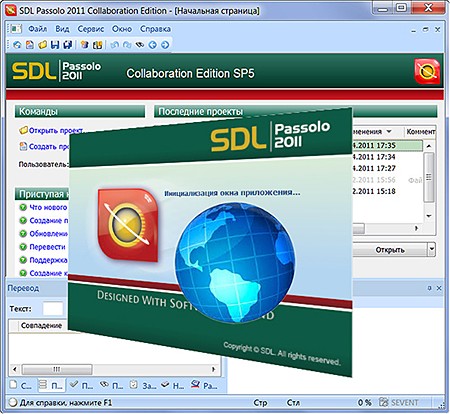
Task: Open the Ра... bottom tab
Action: (204, 385)
